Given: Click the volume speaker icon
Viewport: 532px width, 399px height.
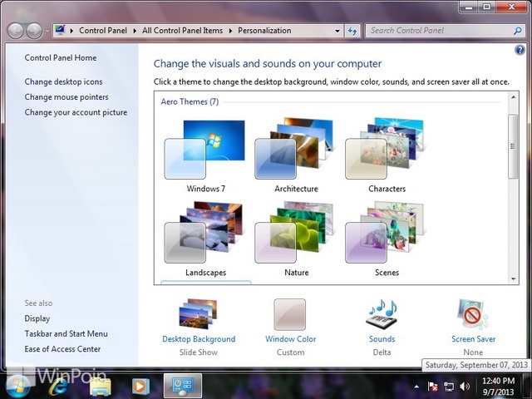Looking at the screenshot, I should [465, 386].
